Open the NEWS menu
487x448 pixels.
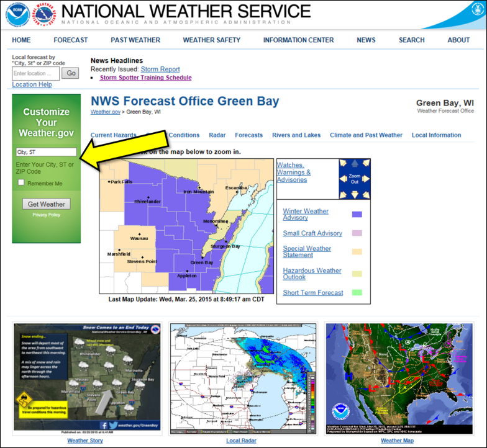point(366,40)
